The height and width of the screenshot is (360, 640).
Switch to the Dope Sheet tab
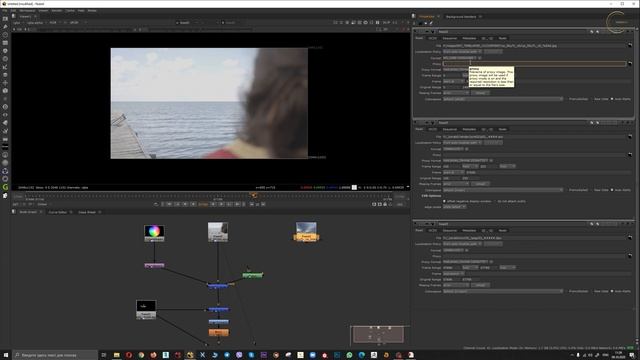pos(87,212)
